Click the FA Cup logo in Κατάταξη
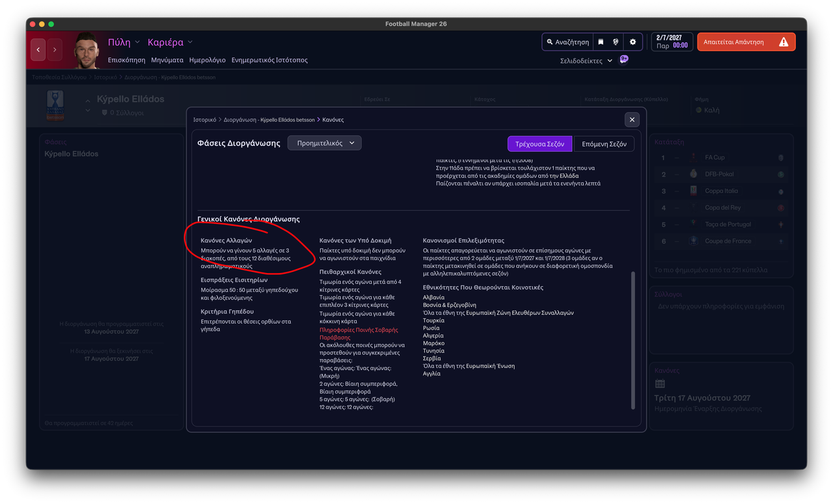The image size is (833, 504). (694, 157)
